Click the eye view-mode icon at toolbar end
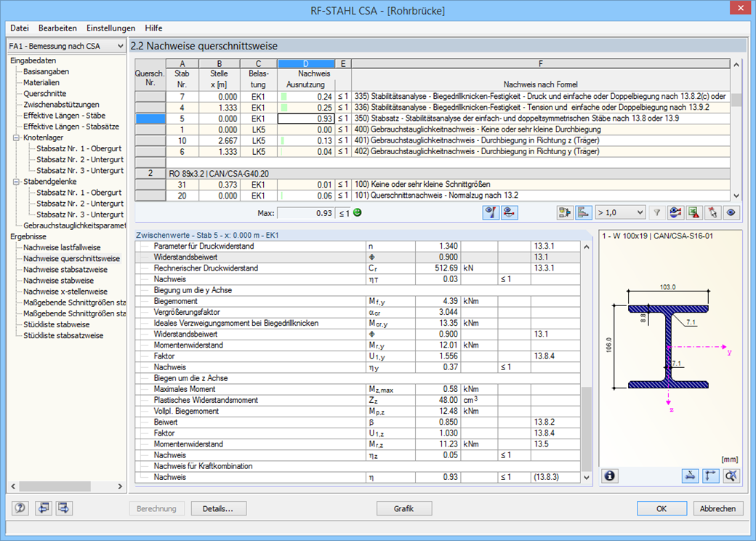Viewport: 756px width, 541px height. 731,212
